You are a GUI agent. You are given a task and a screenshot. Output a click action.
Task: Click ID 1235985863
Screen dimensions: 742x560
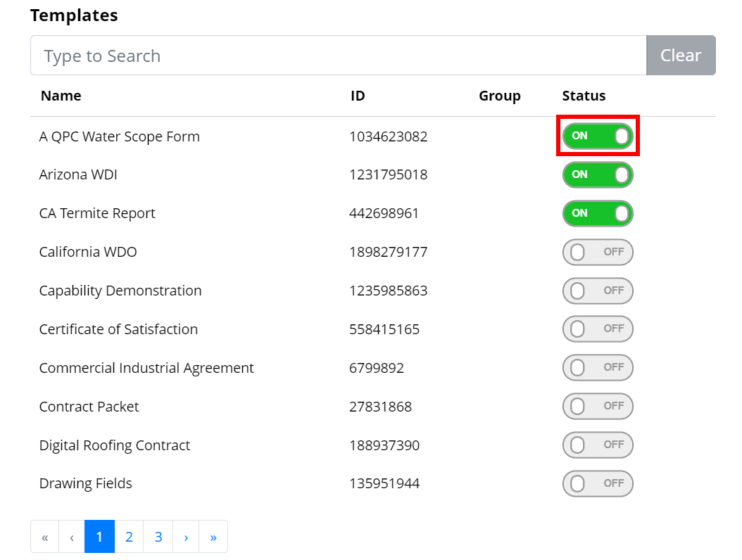click(389, 291)
